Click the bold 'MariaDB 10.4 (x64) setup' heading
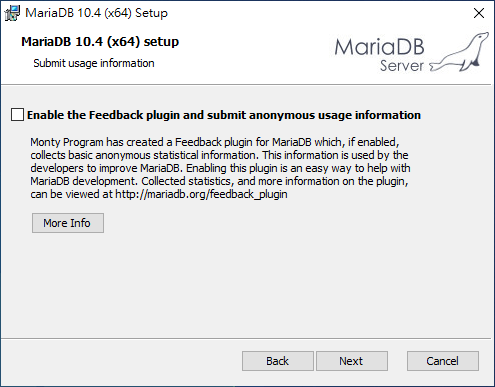 (x=100, y=42)
